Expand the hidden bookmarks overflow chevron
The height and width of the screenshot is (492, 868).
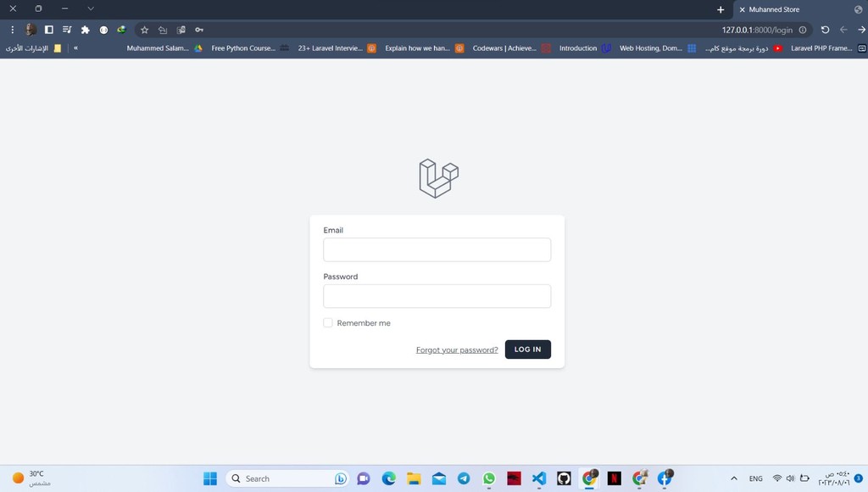(75, 48)
